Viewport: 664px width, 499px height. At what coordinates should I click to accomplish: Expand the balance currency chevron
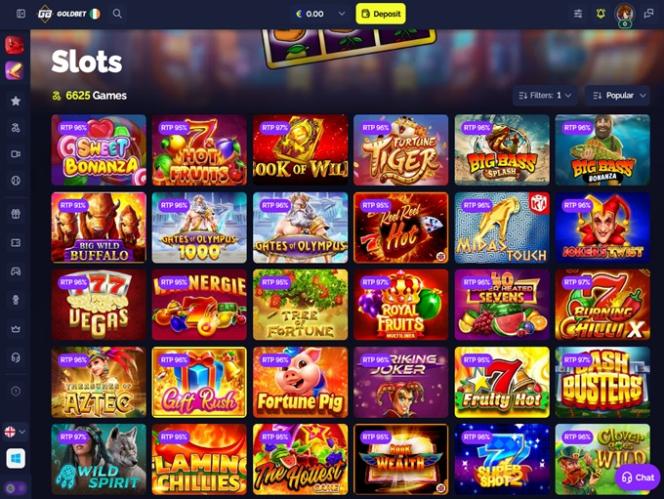tap(342, 14)
